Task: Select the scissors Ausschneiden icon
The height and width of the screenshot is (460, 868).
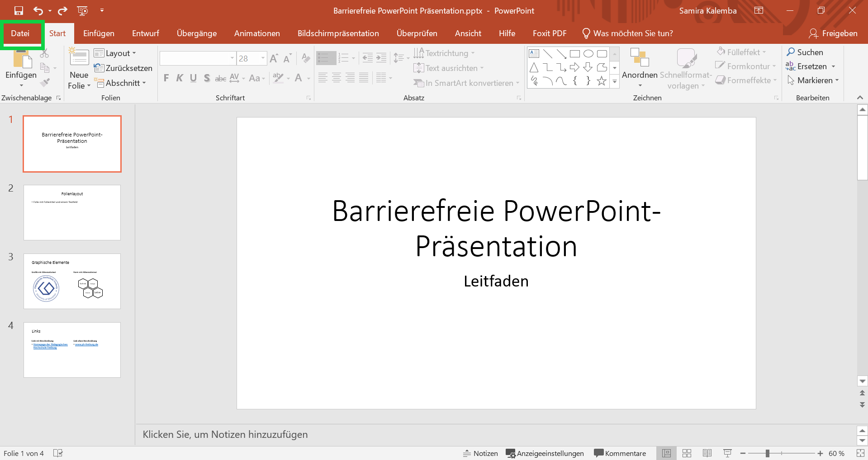Action: tap(44, 53)
